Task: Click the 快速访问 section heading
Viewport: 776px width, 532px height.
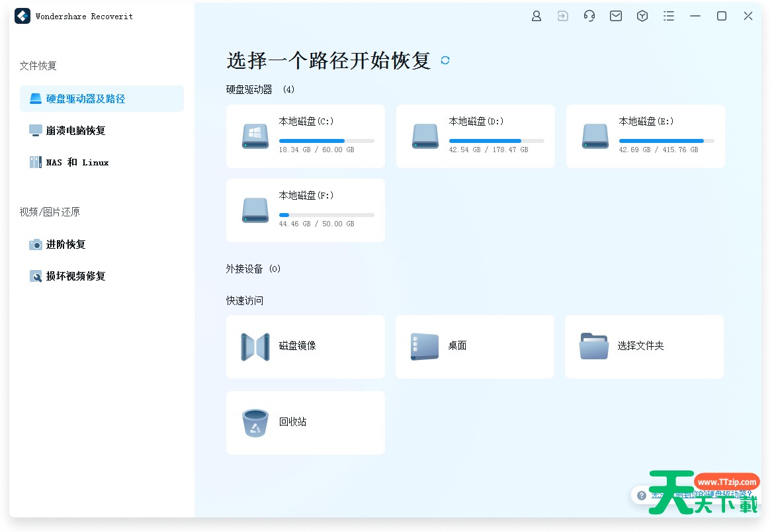Action: tap(245, 300)
